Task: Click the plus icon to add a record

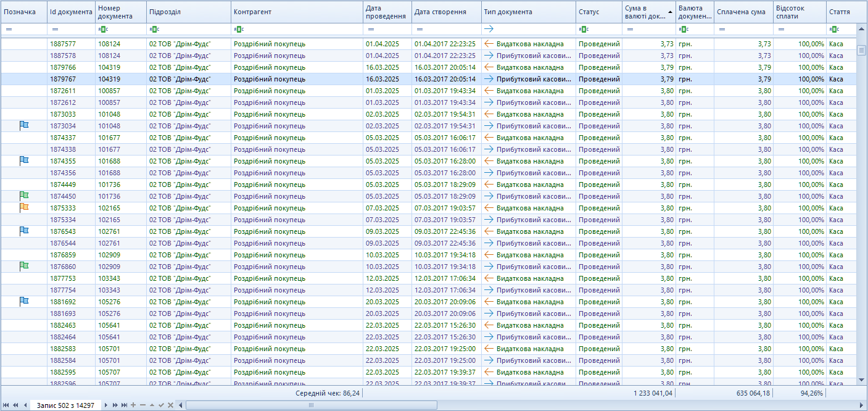Action: click(x=133, y=405)
